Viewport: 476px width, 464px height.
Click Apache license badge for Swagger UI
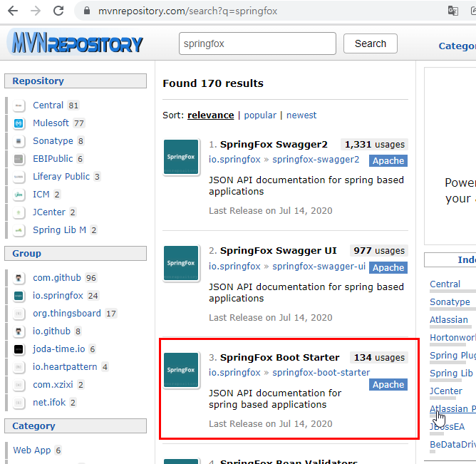(388, 268)
